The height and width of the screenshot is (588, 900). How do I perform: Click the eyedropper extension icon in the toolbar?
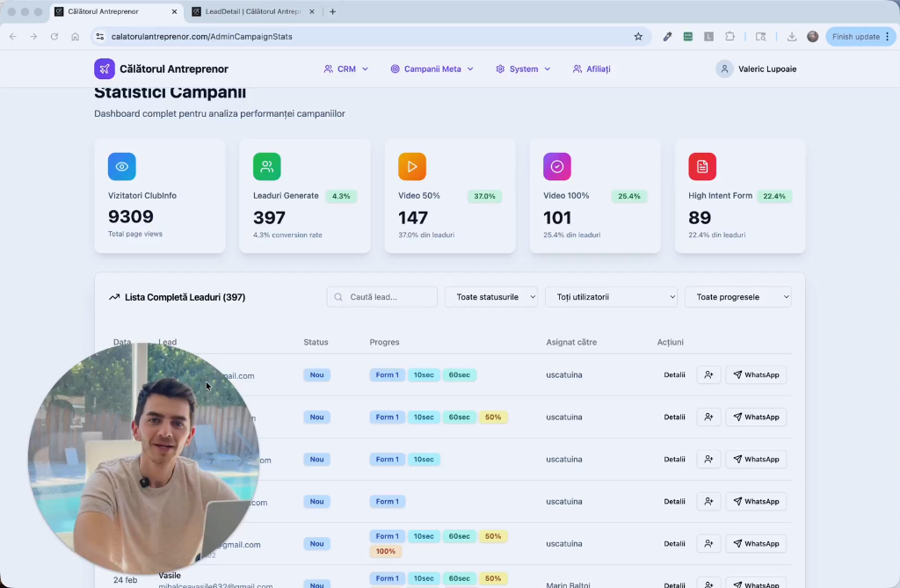tap(667, 37)
